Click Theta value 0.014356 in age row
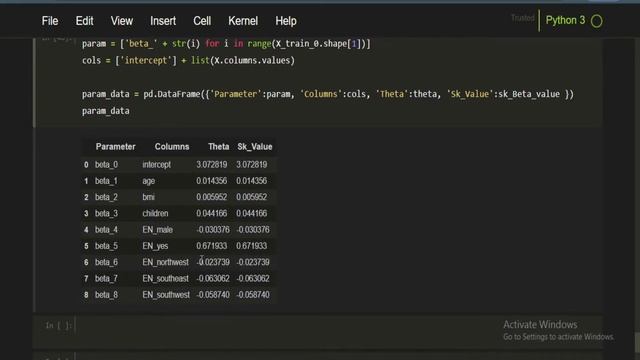This screenshot has height=360, width=640. (211, 181)
